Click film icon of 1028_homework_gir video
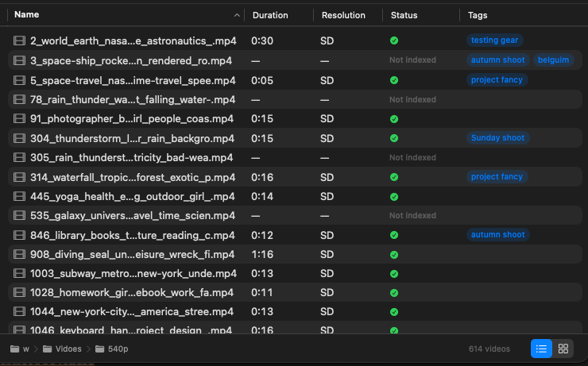Viewport: 588px width, 366px height. click(20, 292)
